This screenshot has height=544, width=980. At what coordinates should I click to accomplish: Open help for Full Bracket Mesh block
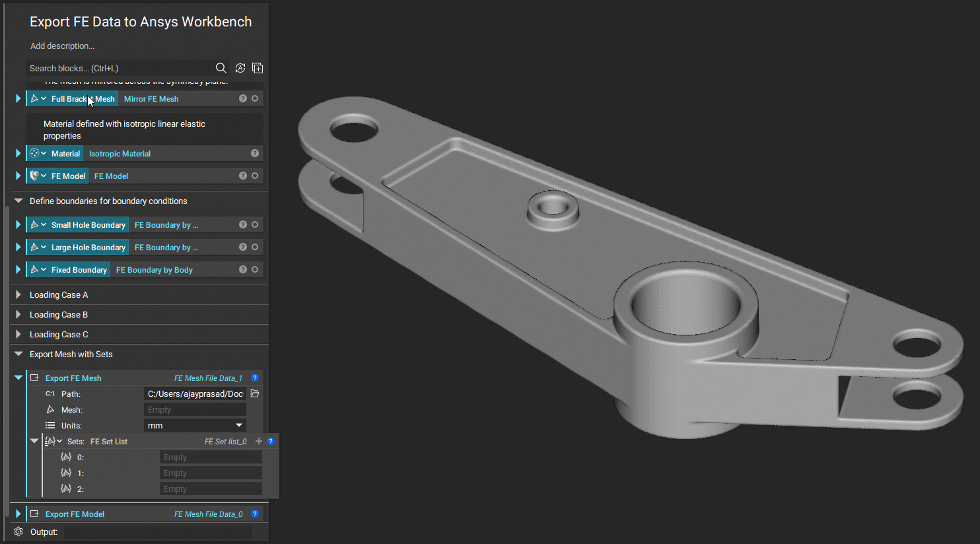click(243, 98)
